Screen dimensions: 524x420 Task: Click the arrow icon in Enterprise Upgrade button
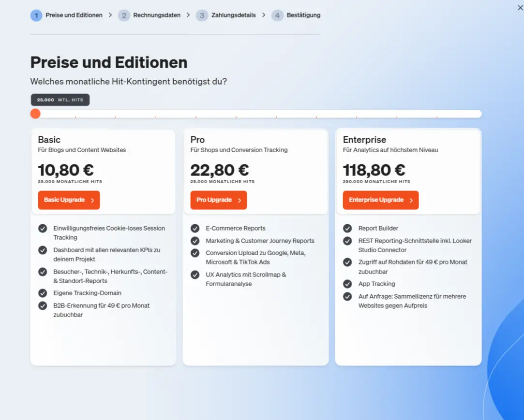[x=411, y=200]
